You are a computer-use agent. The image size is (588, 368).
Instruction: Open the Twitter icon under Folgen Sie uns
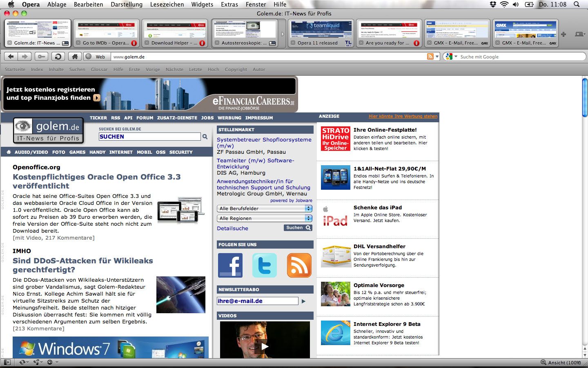click(x=264, y=265)
